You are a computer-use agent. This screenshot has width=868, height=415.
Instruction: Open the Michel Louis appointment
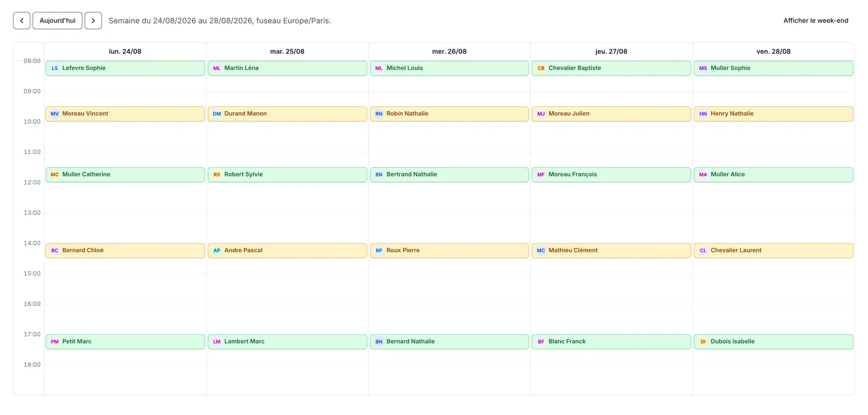click(x=449, y=68)
